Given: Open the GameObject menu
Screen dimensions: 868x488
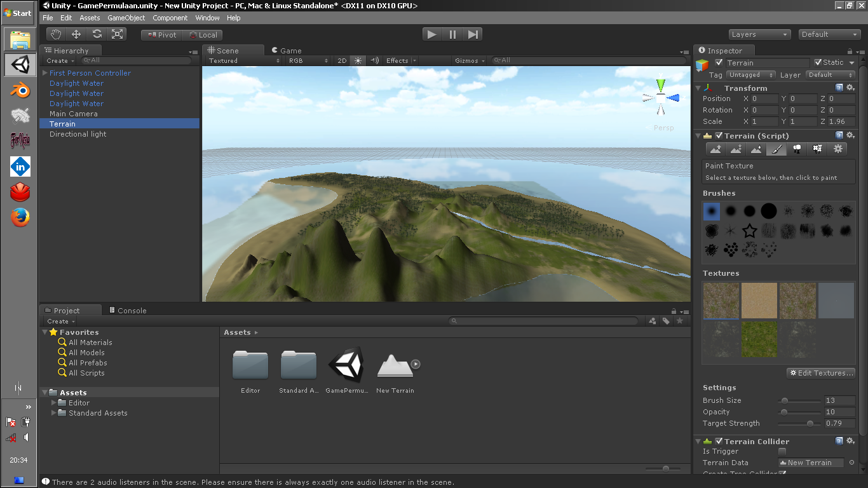Looking at the screenshot, I should click(126, 18).
